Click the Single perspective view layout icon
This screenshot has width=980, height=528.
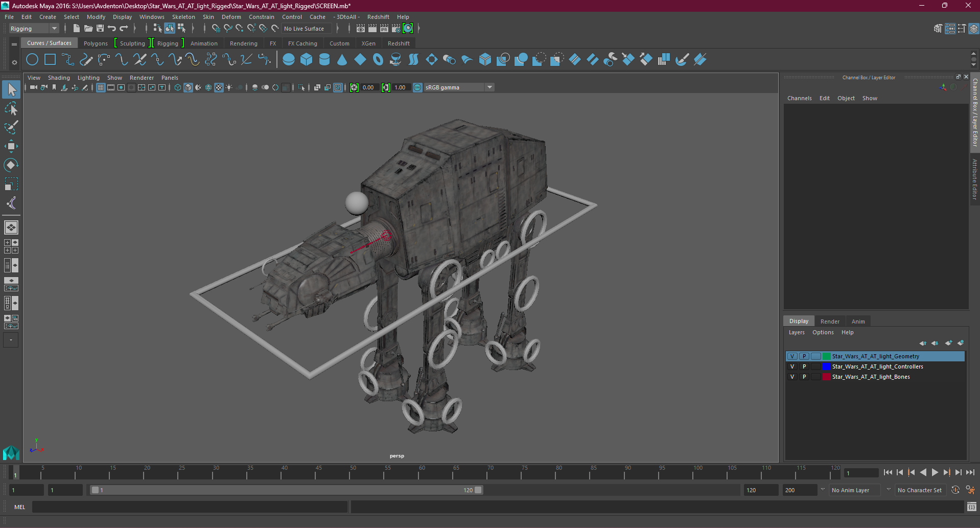click(11, 227)
